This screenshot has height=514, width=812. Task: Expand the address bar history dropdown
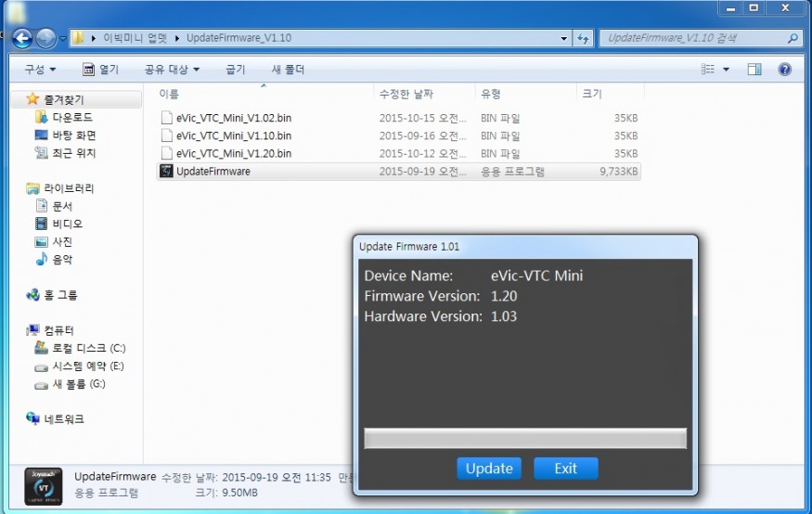point(563,38)
